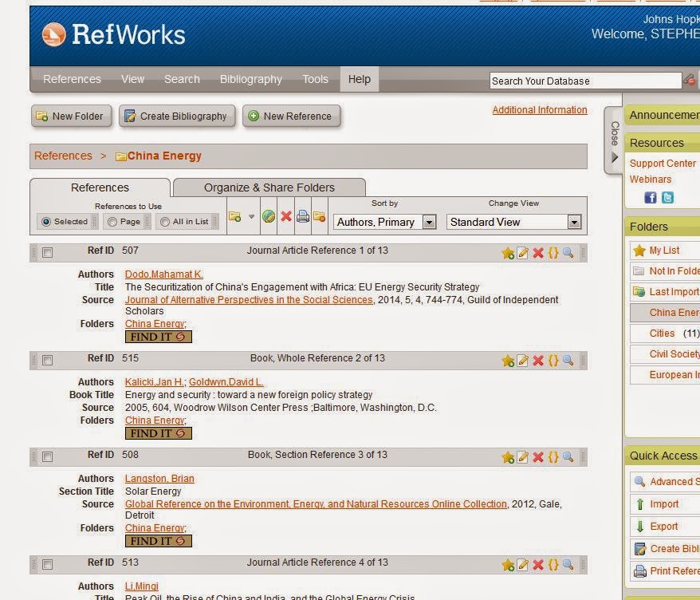This screenshot has height=600, width=700.
Task: Open author link Langston, Brian
Action: (x=159, y=479)
